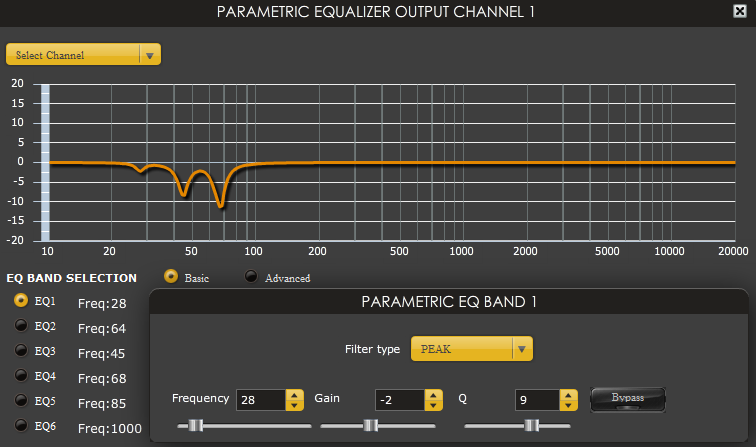Screen dimensions: 756x447
Task: Increase Frequency with the up arrow
Action: 295,395
